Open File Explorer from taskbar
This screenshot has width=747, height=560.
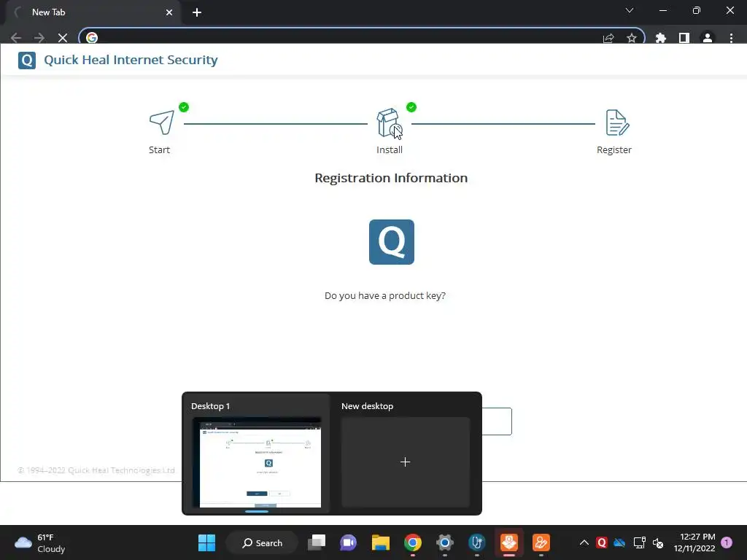click(x=381, y=542)
